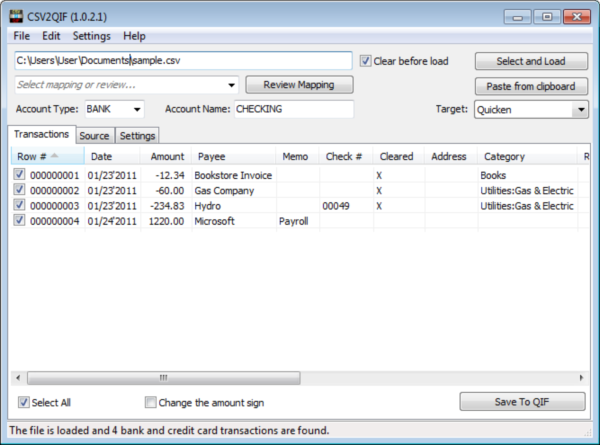600x445 pixels.
Task: Toggle the Clear before load checkbox
Action: pos(366,61)
